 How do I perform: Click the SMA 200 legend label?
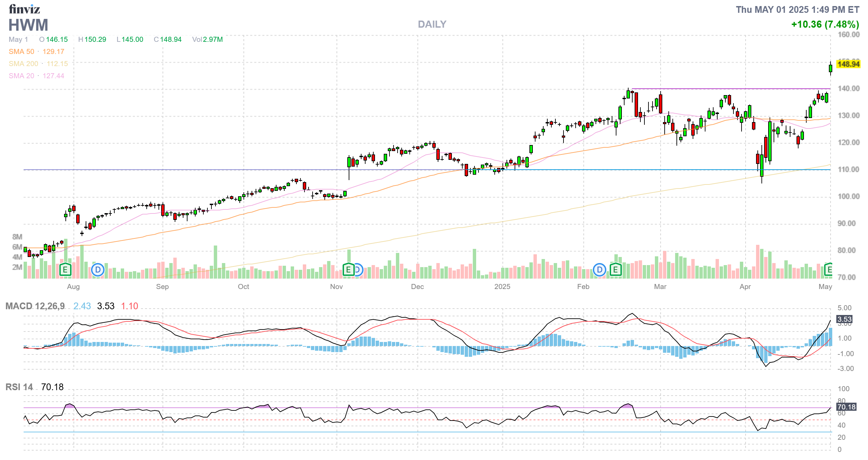23,64
